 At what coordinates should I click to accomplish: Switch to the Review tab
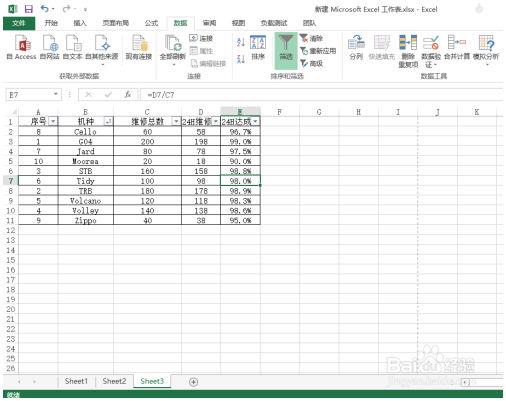pos(209,23)
